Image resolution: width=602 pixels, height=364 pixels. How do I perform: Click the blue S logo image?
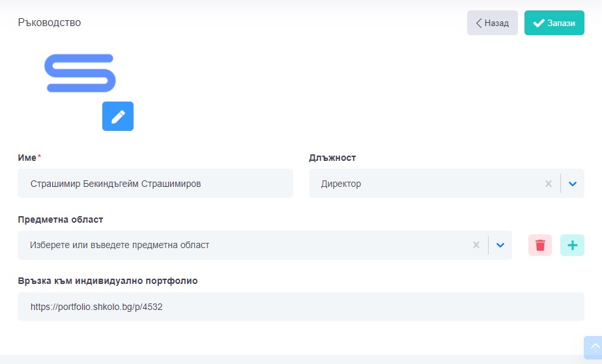79,73
